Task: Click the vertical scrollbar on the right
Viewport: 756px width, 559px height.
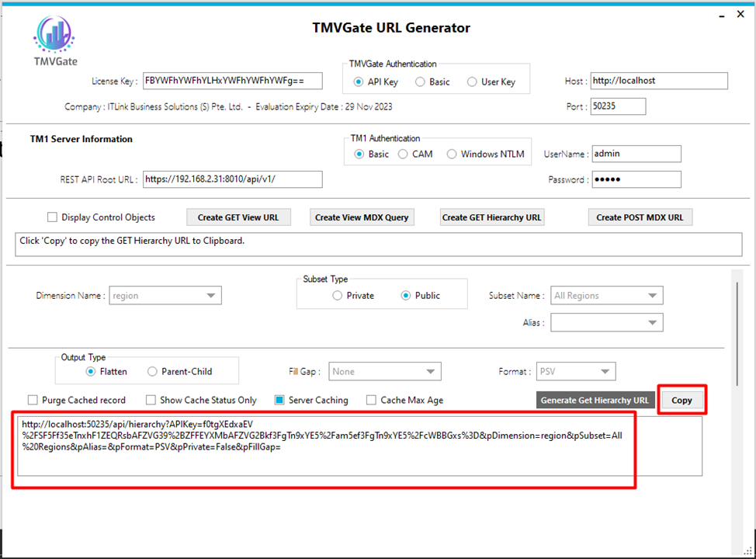Action: [737, 334]
